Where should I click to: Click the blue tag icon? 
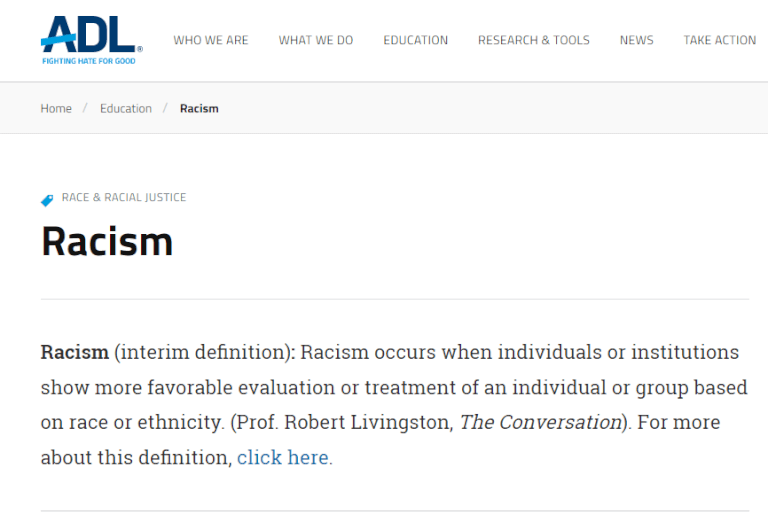pyautogui.click(x=47, y=200)
